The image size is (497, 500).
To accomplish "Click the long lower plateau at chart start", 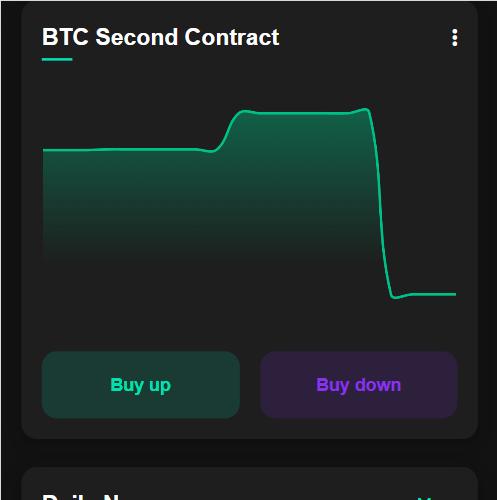I will pyautogui.click(x=120, y=149).
